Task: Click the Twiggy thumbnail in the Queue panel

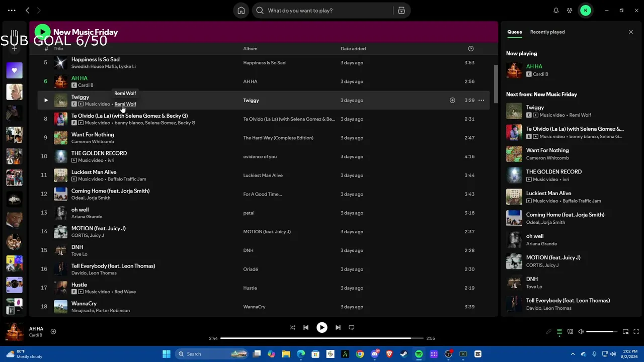Action: pyautogui.click(x=514, y=111)
